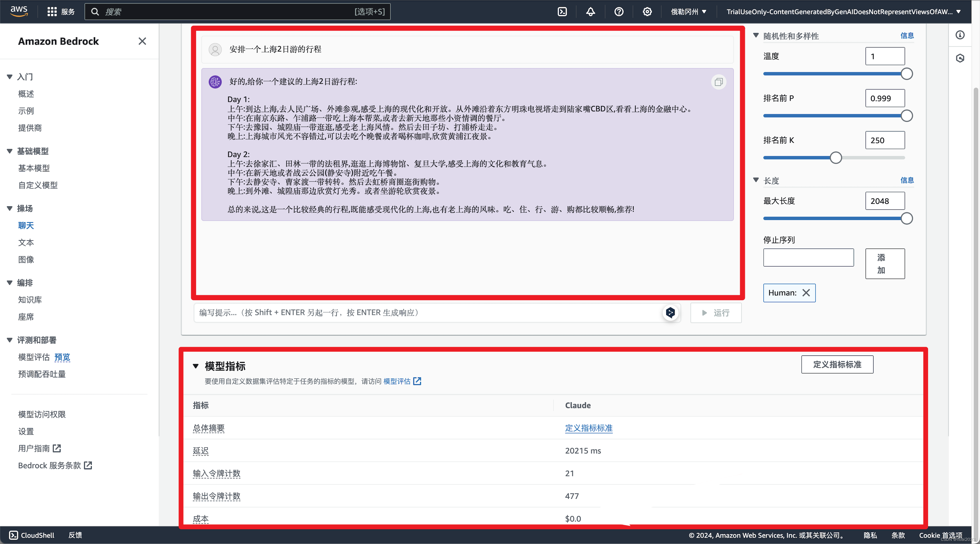Viewport: 980px width, 544px height.
Task: Click the 最大长度 slider handle
Action: pos(906,218)
